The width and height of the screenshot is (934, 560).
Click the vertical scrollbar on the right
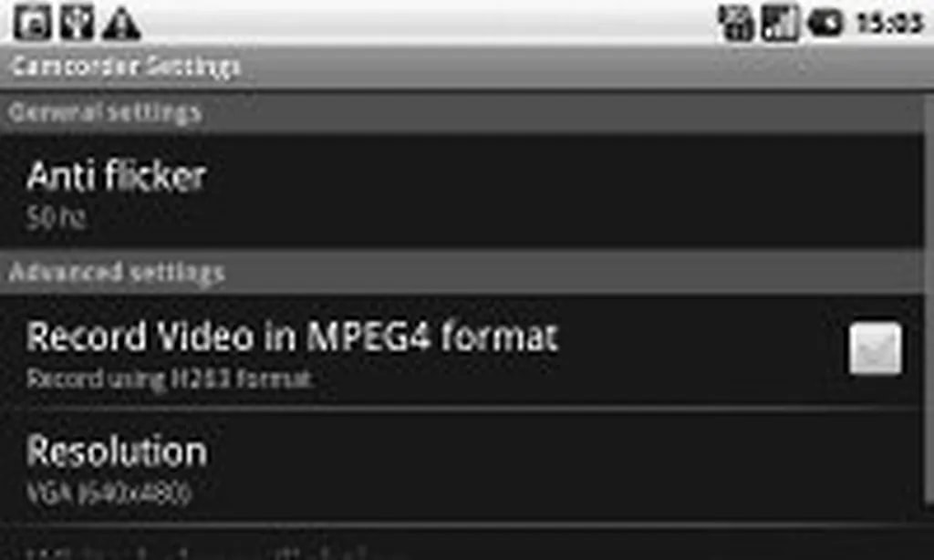[x=929, y=298]
